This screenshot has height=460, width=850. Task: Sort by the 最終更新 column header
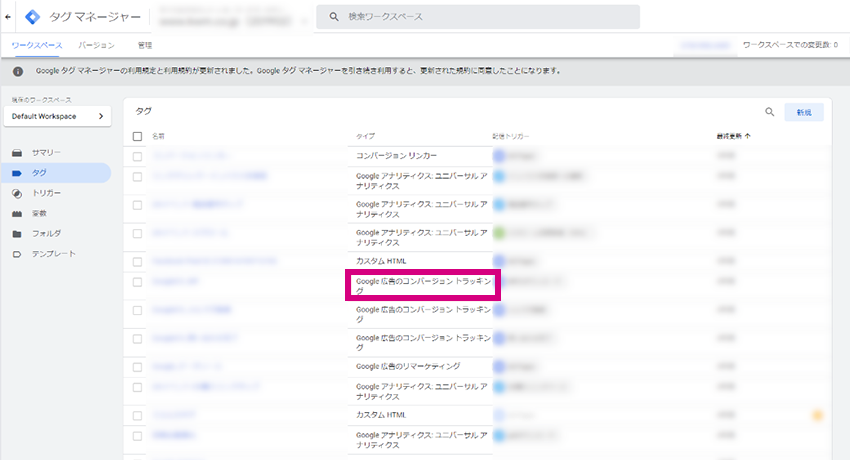pos(733,137)
